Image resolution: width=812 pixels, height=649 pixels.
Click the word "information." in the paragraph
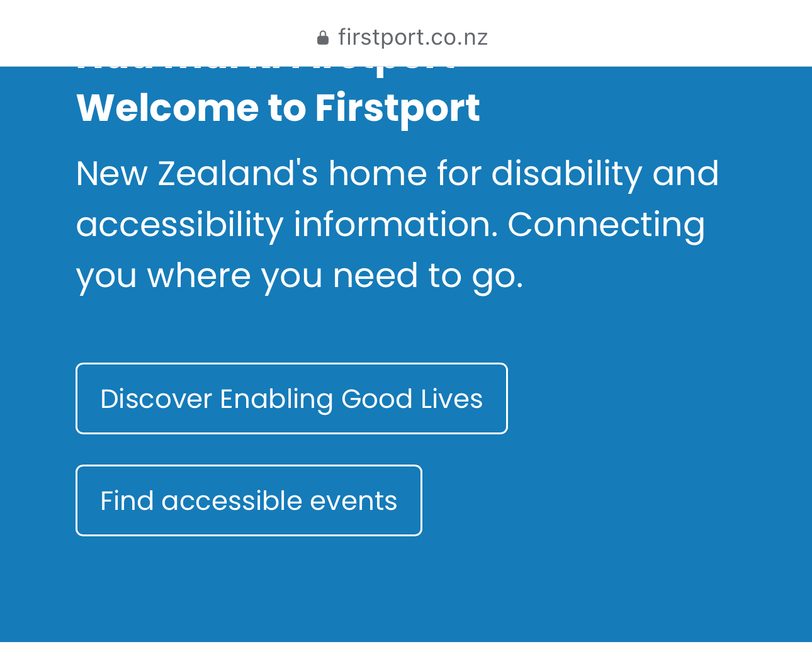(x=395, y=225)
